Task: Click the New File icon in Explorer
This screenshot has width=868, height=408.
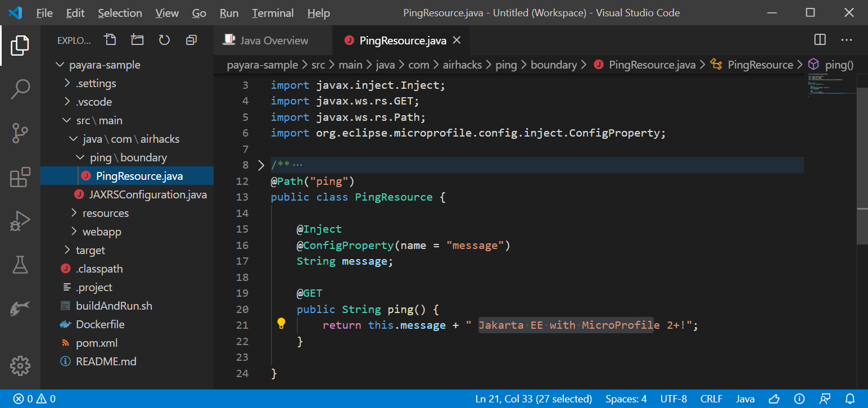Action: coord(110,40)
